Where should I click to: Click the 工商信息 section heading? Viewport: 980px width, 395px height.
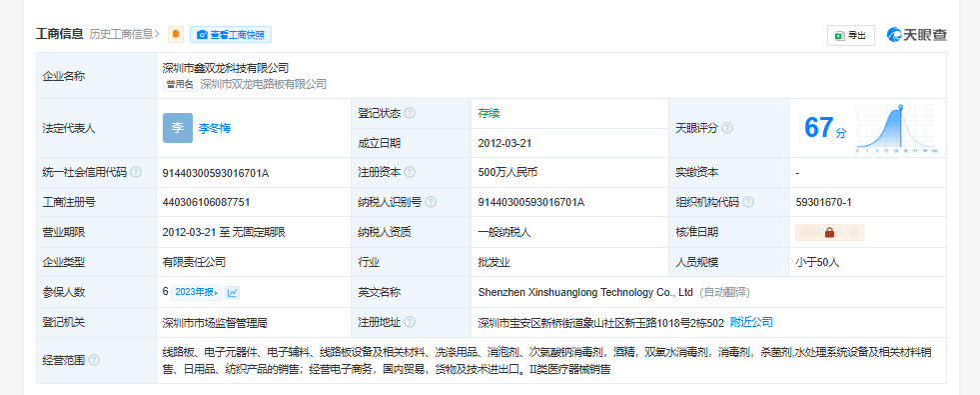click(59, 34)
